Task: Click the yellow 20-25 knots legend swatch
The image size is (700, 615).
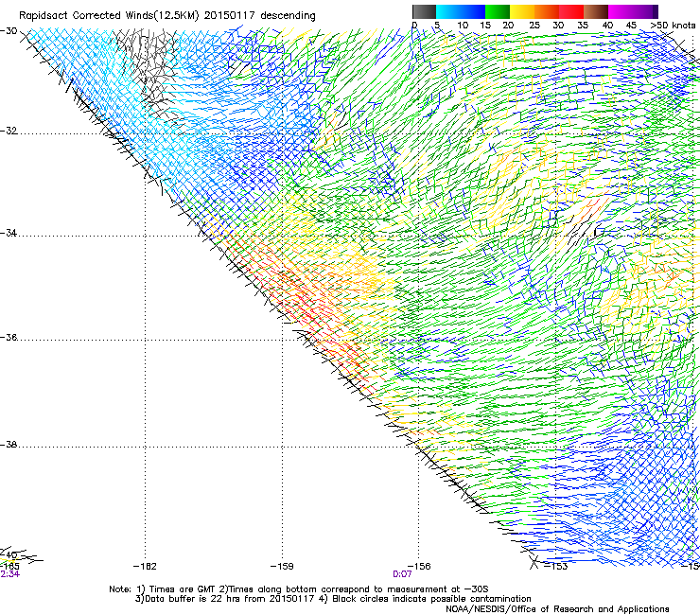Action: [522, 11]
